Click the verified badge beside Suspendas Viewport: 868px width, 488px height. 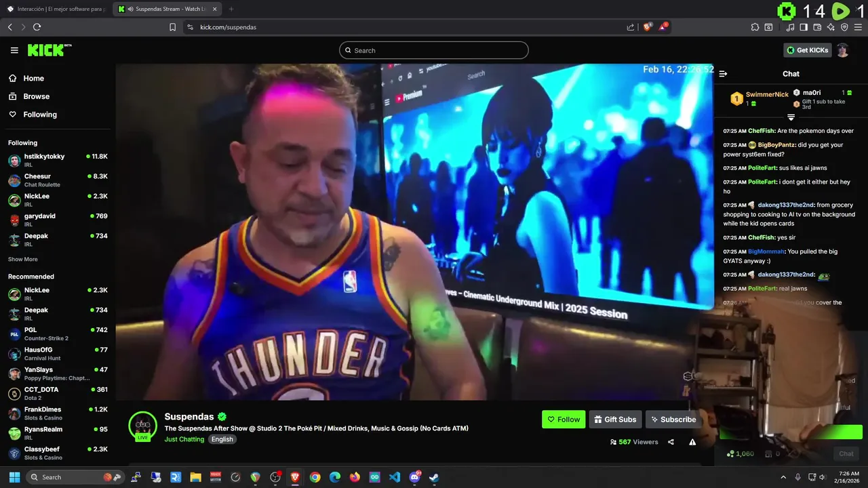tap(222, 417)
